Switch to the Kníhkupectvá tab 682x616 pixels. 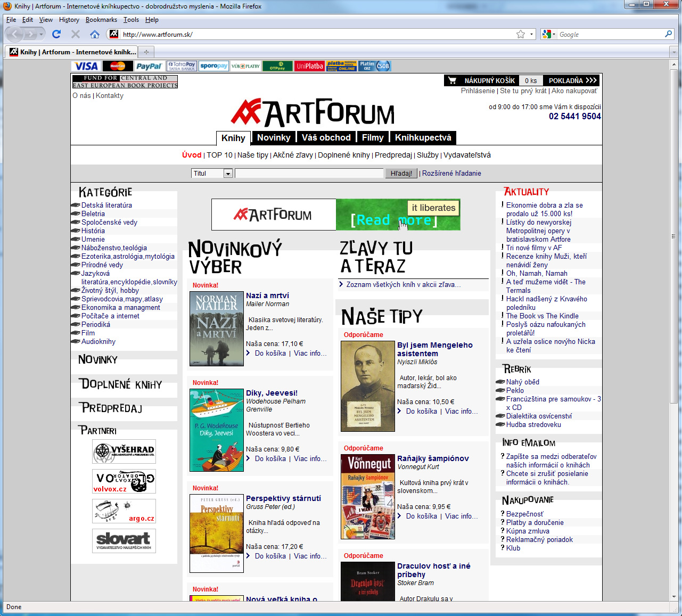pos(423,137)
